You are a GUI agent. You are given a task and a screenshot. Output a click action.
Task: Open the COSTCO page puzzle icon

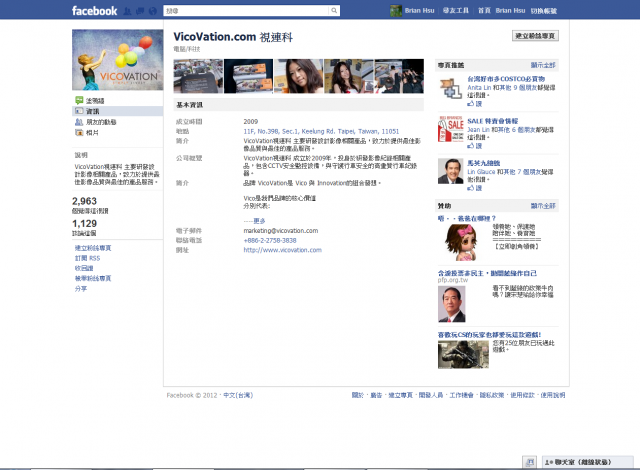[x=451, y=88]
